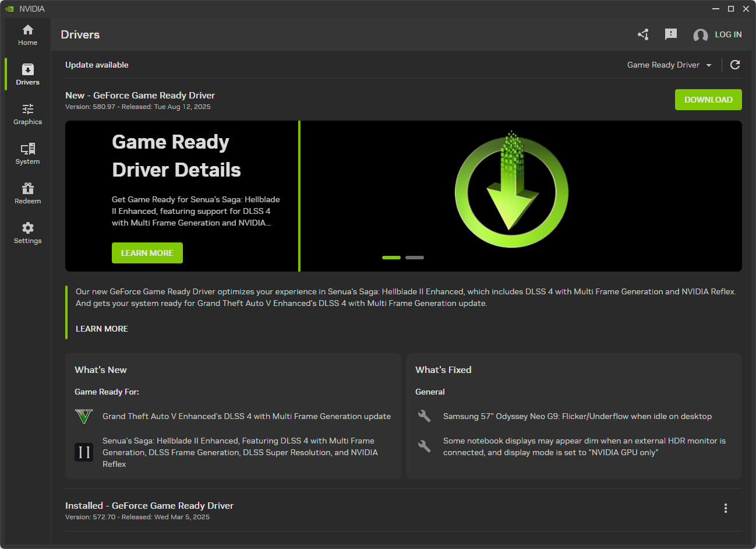Go to the Home section in sidebar
The height and width of the screenshot is (549, 756).
coord(27,35)
